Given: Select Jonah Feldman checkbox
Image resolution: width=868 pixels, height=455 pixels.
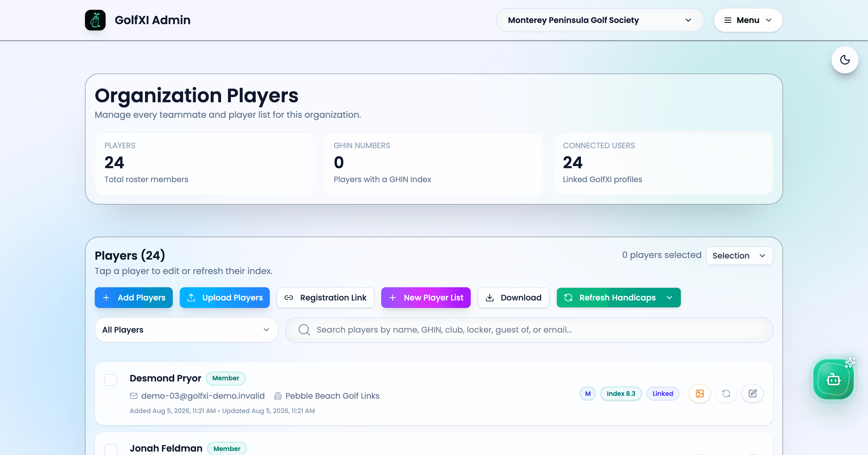Looking at the screenshot, I should tap(111, 449).
